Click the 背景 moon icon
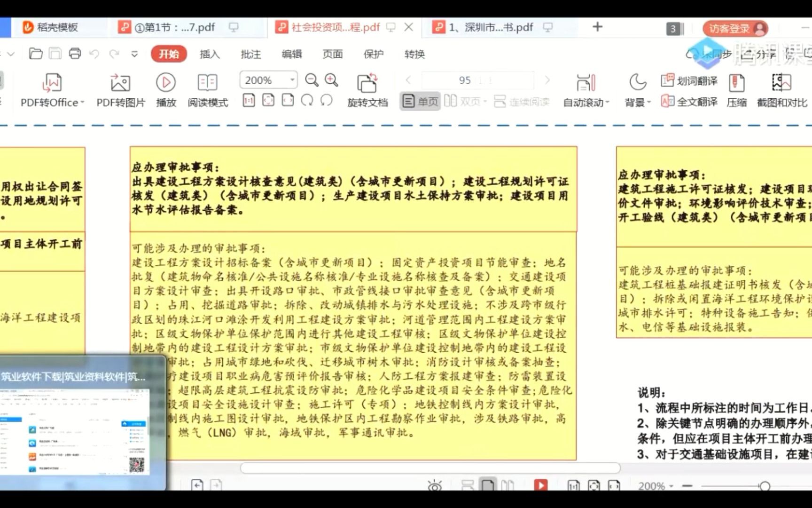This screenshot has height=508, width=812. pyautogui.click(x=637, y=83)
